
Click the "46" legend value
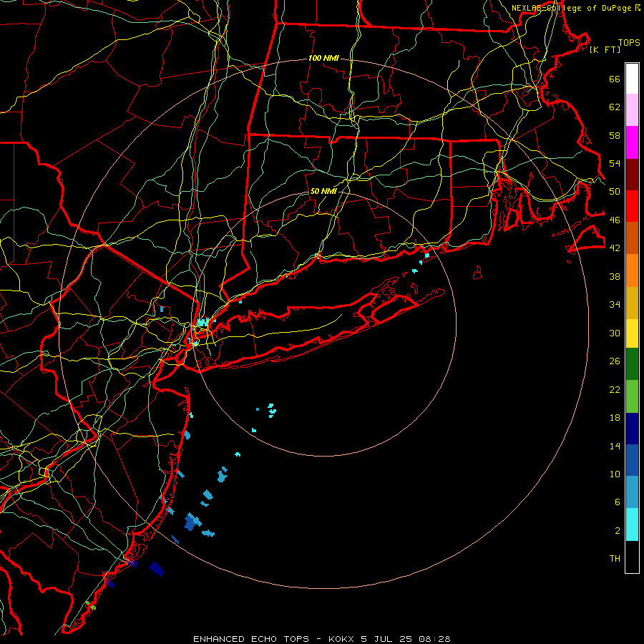pos(615,220)
